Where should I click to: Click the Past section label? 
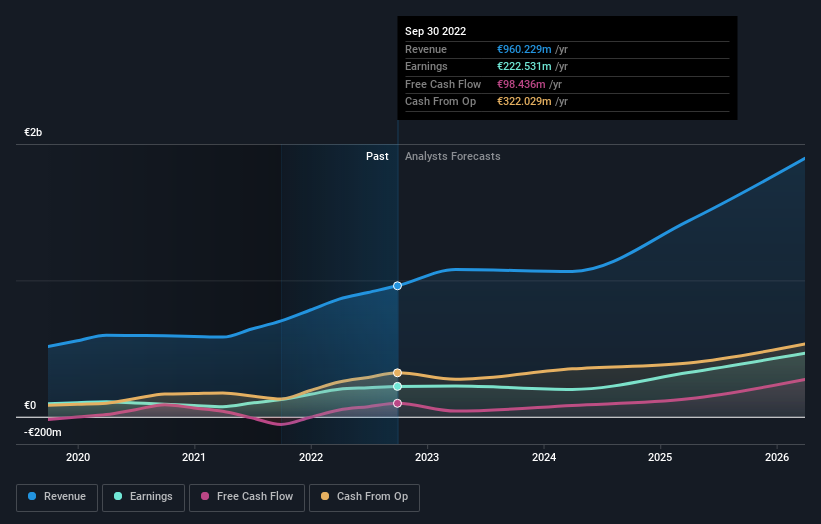(x=377, y=156)
